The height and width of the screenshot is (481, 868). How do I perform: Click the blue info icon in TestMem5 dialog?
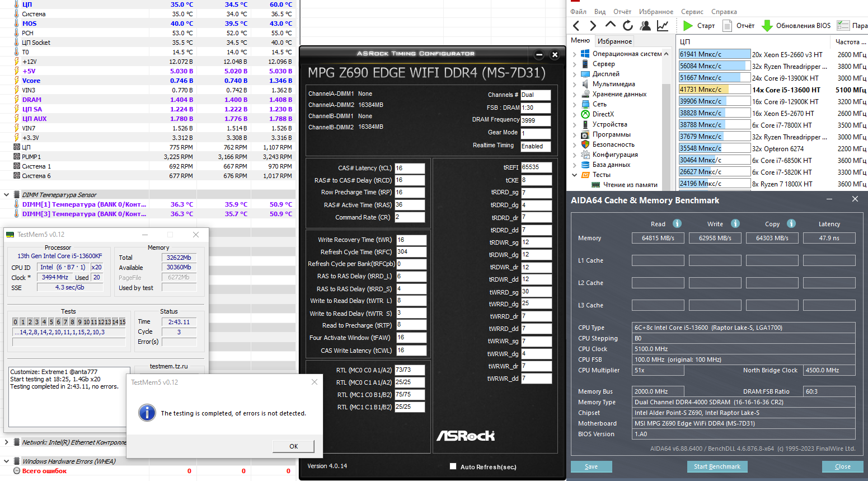point(147,413)
